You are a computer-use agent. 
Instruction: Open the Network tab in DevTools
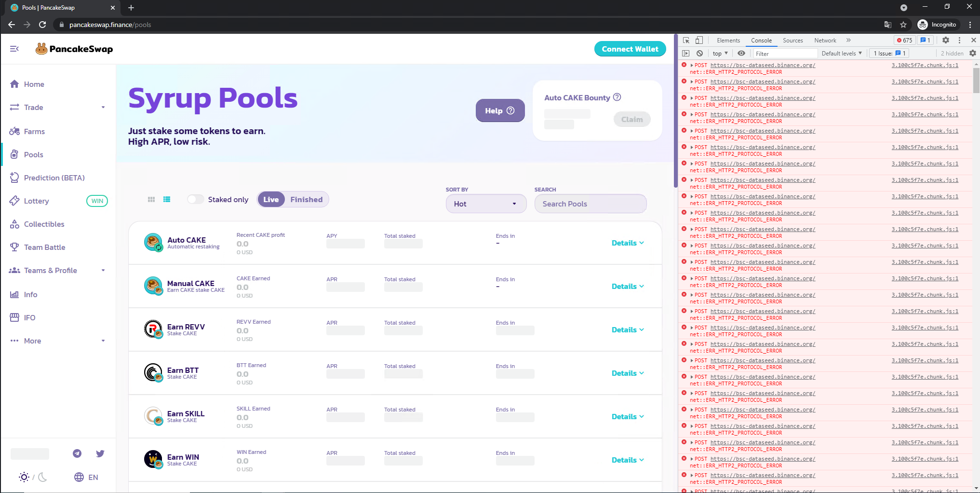click(825, 40)
